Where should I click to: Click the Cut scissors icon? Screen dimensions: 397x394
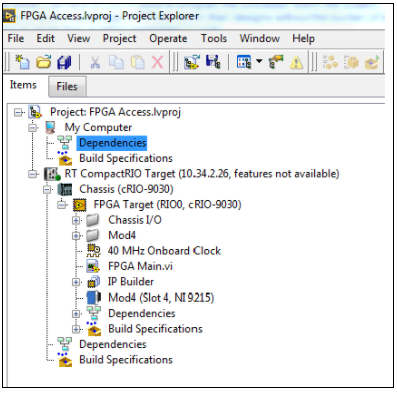coord(95,62)
